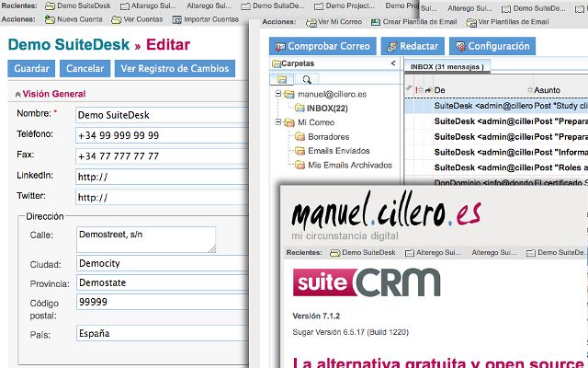Click the Fax input field
This screenshot has width=588, height=368.
pyautogui.click(x=162, y=156)
